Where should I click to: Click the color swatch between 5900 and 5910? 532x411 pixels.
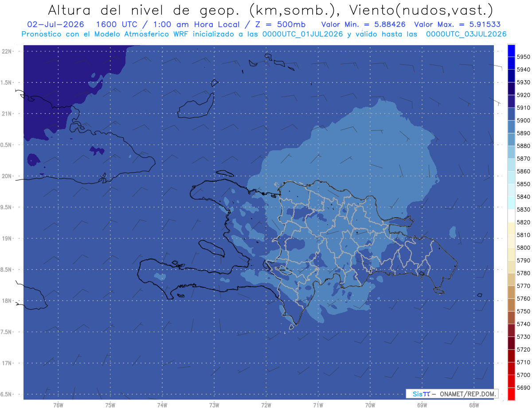(511, 114)
